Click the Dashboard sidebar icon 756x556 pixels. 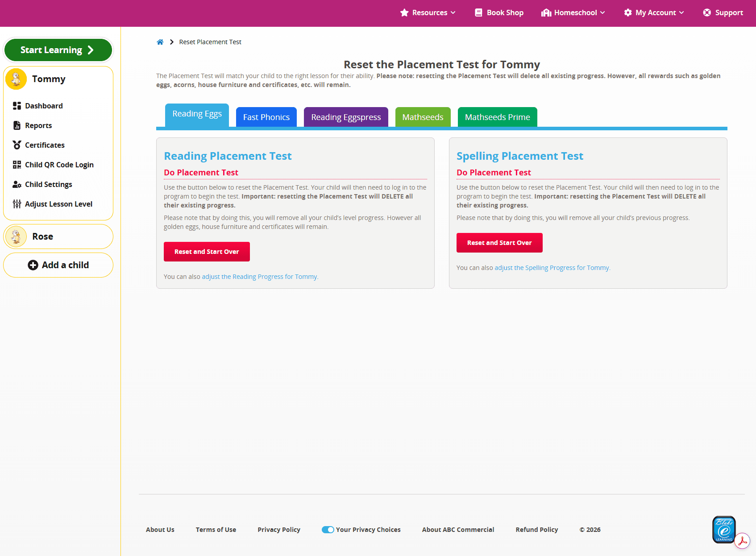pyautogui.click(x=17, y=106)
